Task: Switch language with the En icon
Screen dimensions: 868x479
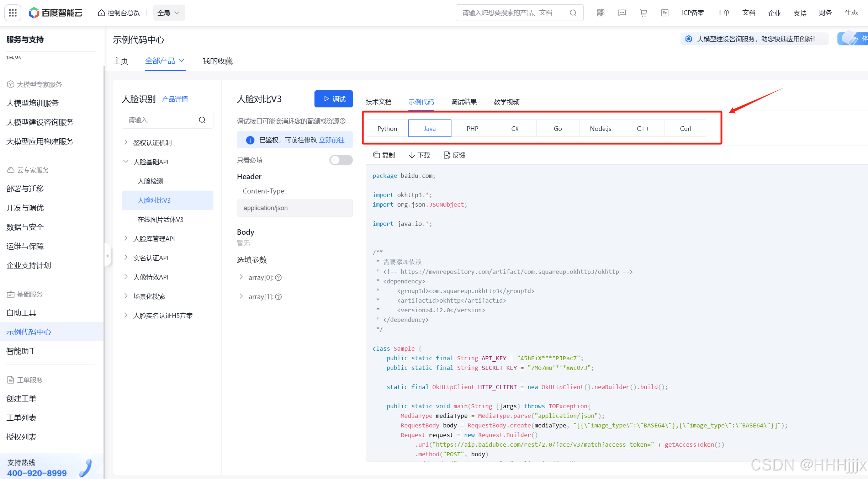Action: pos(665,13)
